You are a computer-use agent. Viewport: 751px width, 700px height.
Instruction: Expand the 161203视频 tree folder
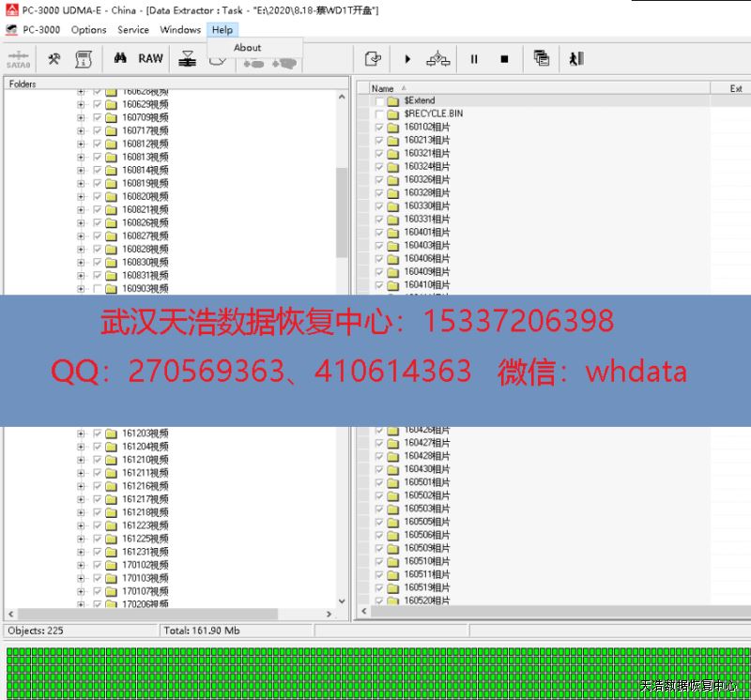pos(81,434)
